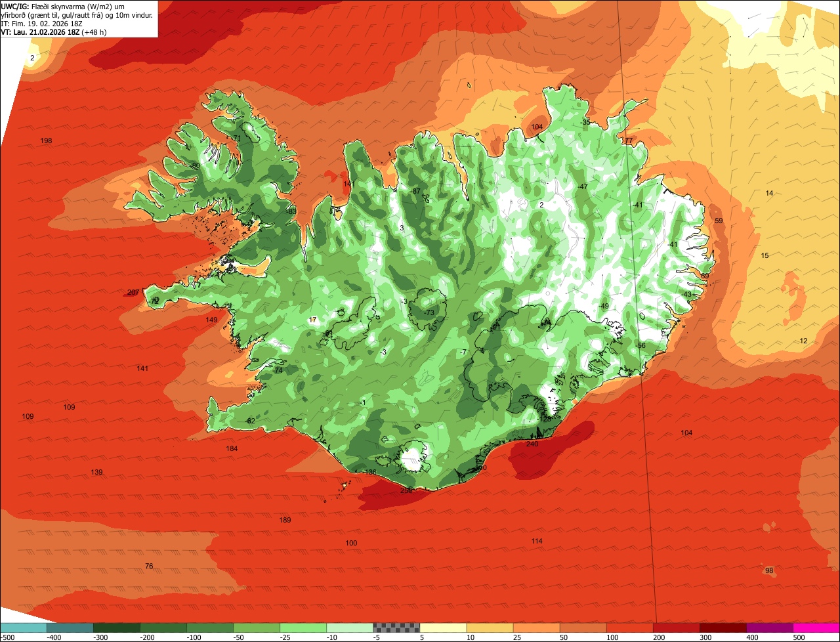840x642 pixels.
Task: Click the flux value 15 on the east side
Action: (765, 256)
